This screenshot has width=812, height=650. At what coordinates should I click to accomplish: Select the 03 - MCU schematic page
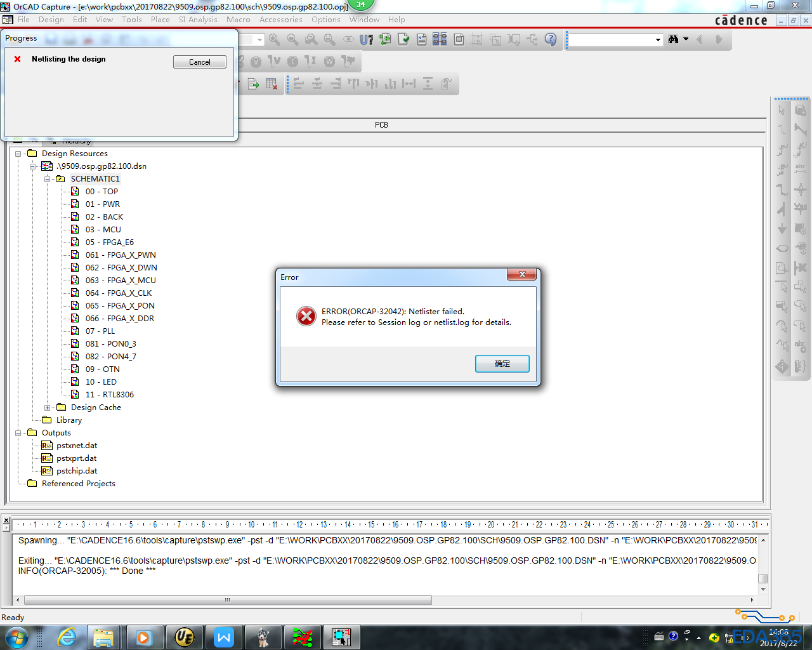point(103,230)
